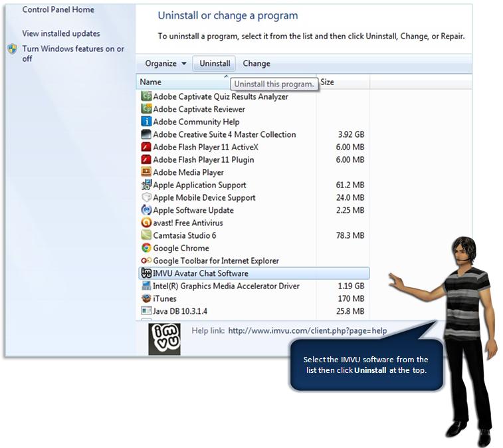Viewport: 503px width, 448px height.
Task: Click the Adobe Flash Player 11 ActiveX icon
Action: pos(146,147)
